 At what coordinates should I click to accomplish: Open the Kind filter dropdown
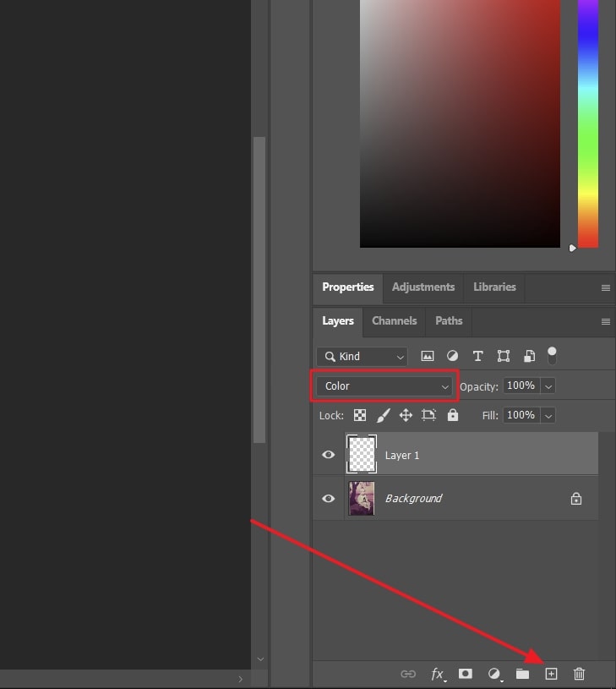tap(362, 357)
